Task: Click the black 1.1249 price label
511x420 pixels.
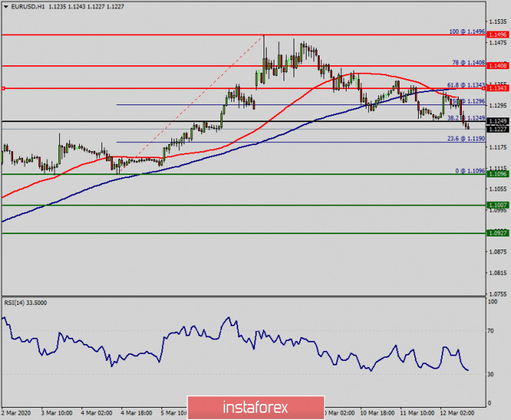Action: pos(498,121)
